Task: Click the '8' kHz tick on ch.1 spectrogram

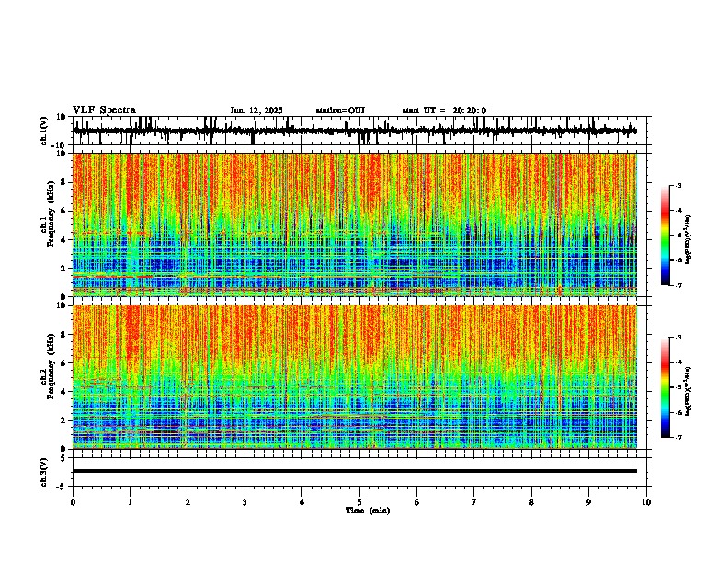Action: 64,182
